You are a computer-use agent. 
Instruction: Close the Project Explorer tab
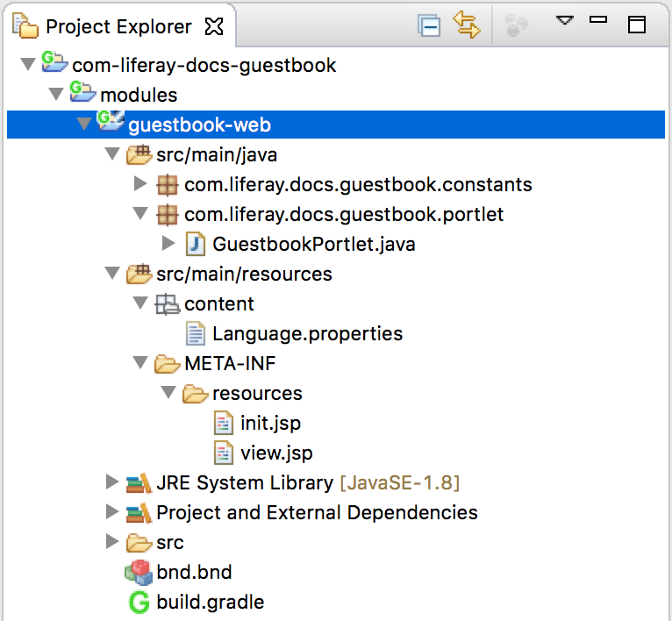point(214,26)
